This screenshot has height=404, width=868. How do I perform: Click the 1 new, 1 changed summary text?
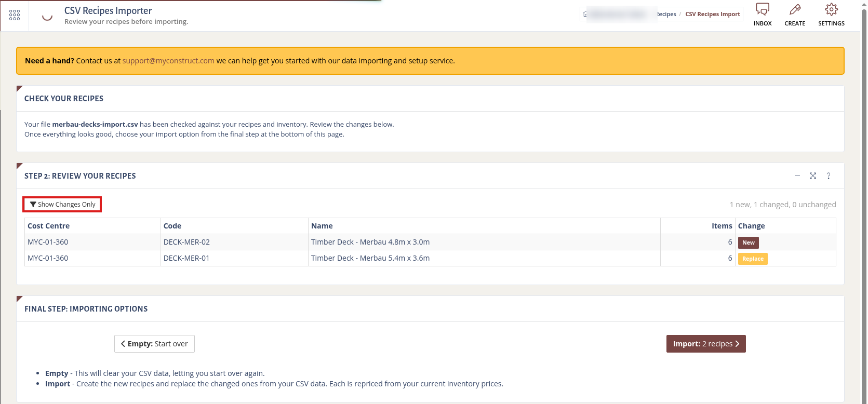click(x=783, y=205)
